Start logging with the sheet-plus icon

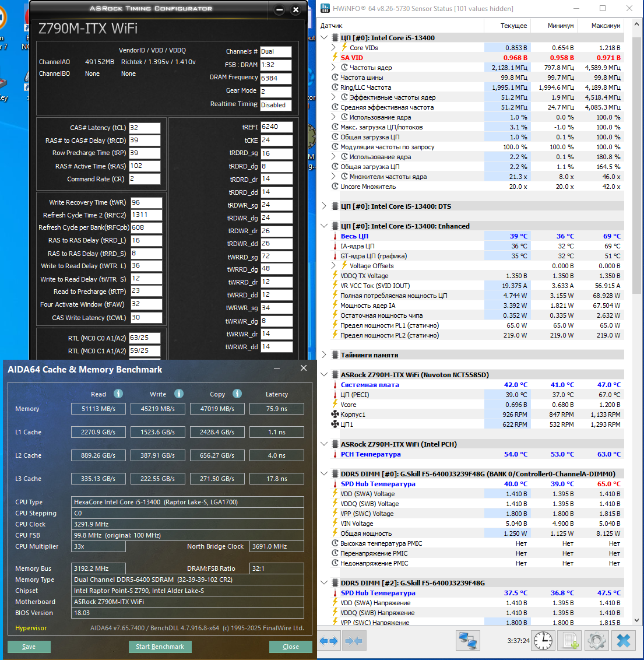point(570,641)
